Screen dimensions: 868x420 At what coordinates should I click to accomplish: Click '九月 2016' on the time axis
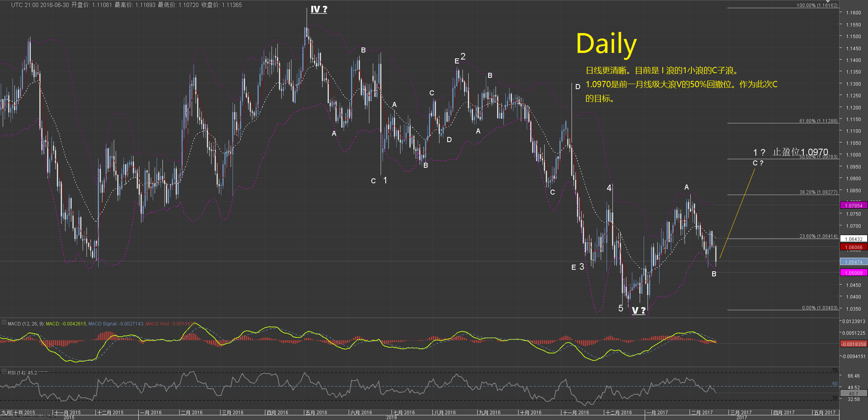click(490, 413)
